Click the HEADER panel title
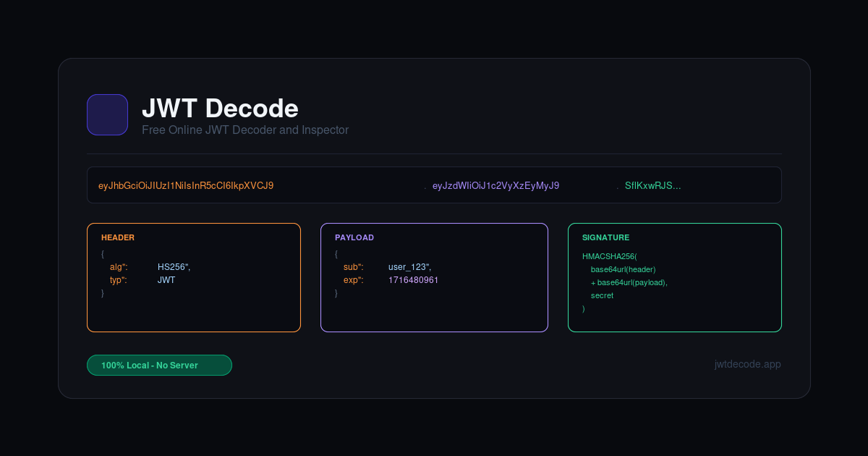 click(118, 237)
